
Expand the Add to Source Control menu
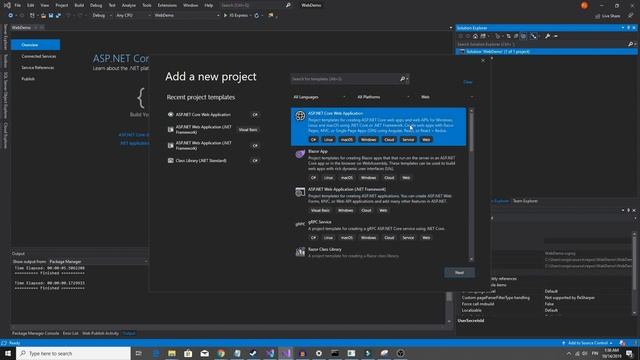pos(588,343)
